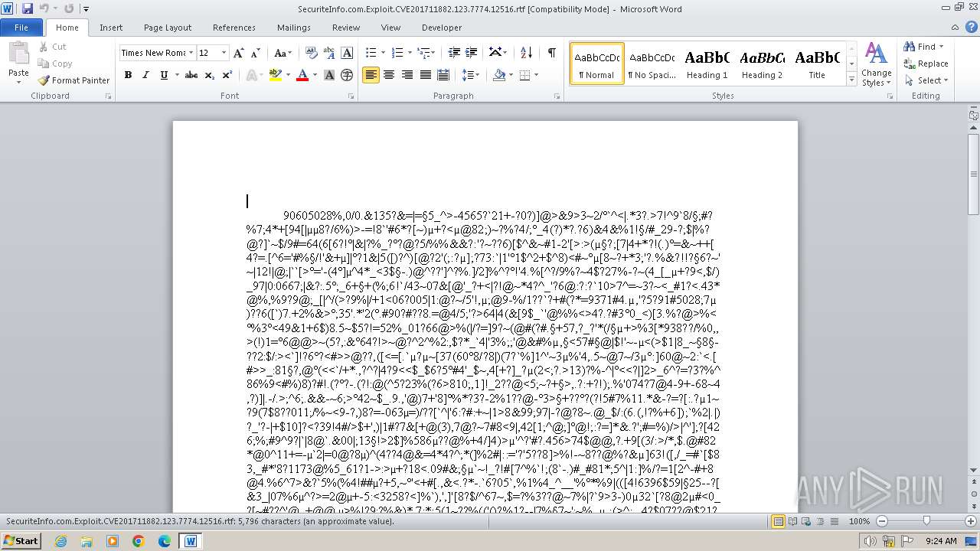
Task: Justify the paragraph text
Action: (x=425, y=75)
